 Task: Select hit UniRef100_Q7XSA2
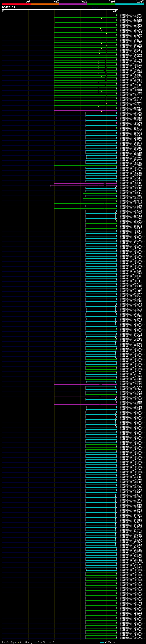click(x=131, y=93)
